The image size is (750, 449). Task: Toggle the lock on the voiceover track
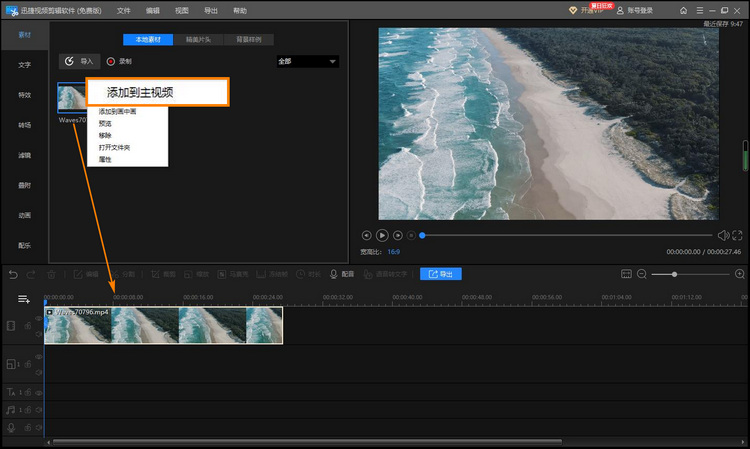click(28, 427)
